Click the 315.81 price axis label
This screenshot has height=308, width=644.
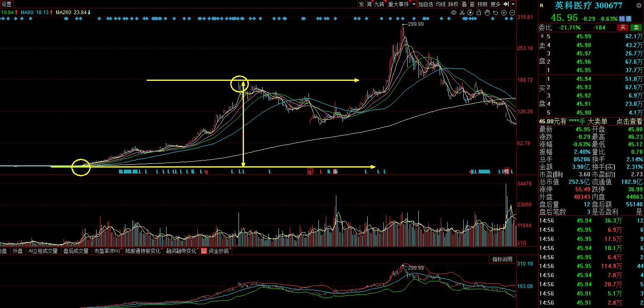525,17
